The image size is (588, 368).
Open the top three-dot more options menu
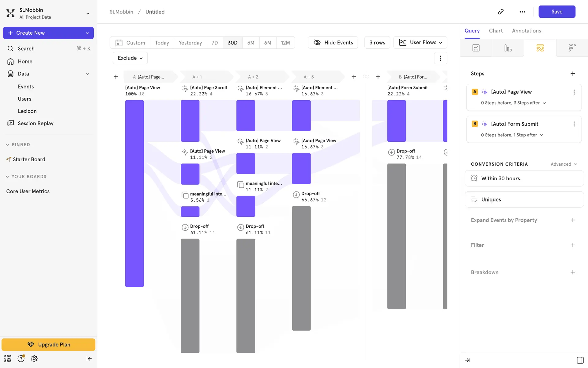[522, 12]
